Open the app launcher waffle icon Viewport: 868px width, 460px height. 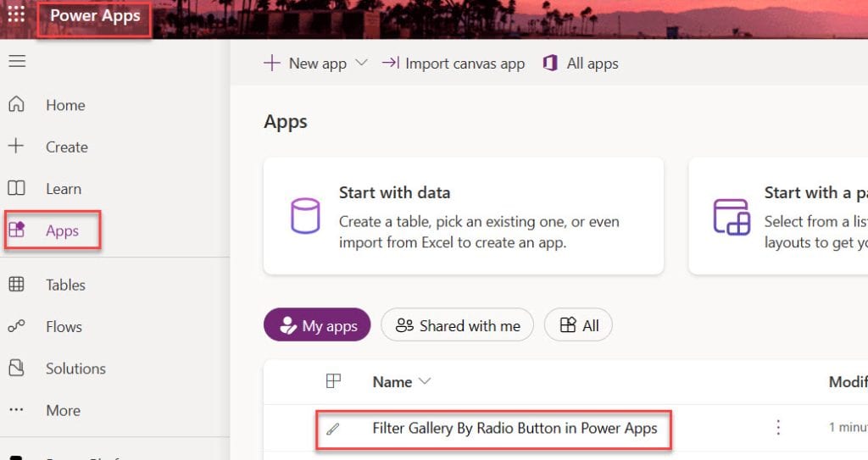pyautogui.click(x=16, y=14)
